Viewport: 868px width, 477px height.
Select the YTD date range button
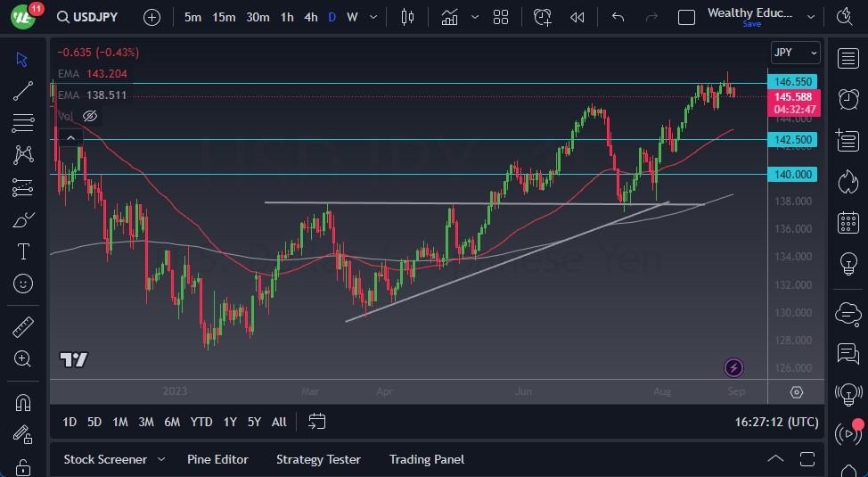point(201,422)
